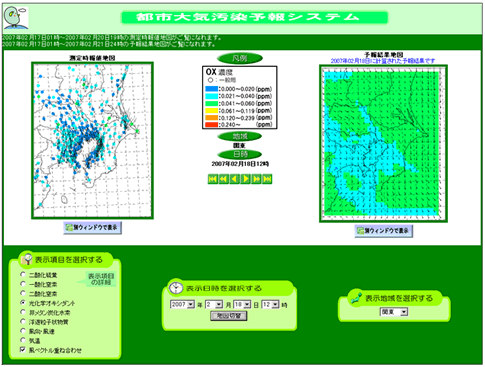Image resolution: width=485 pixels, height=367 pixels.
Task: Rewind fast with the double-left arrow
Action: tap(223, 179)
